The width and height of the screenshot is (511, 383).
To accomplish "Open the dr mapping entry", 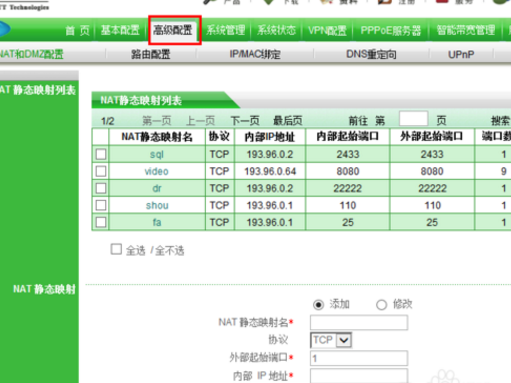I will coord(157,188).
